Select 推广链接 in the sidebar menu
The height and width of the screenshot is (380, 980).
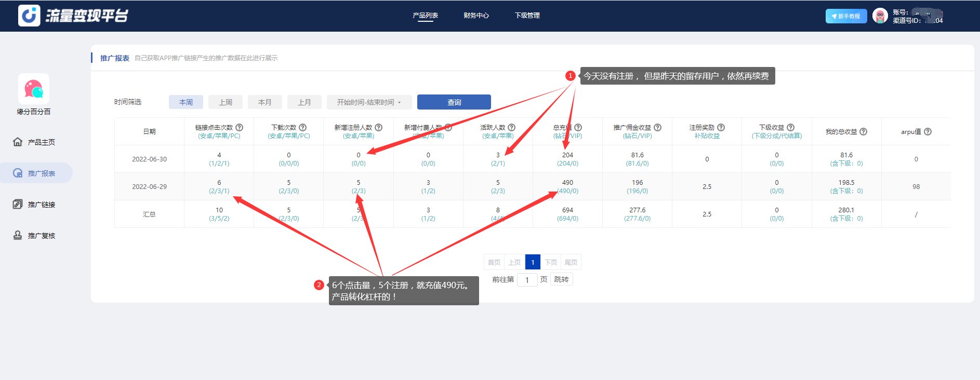(42, 205)
